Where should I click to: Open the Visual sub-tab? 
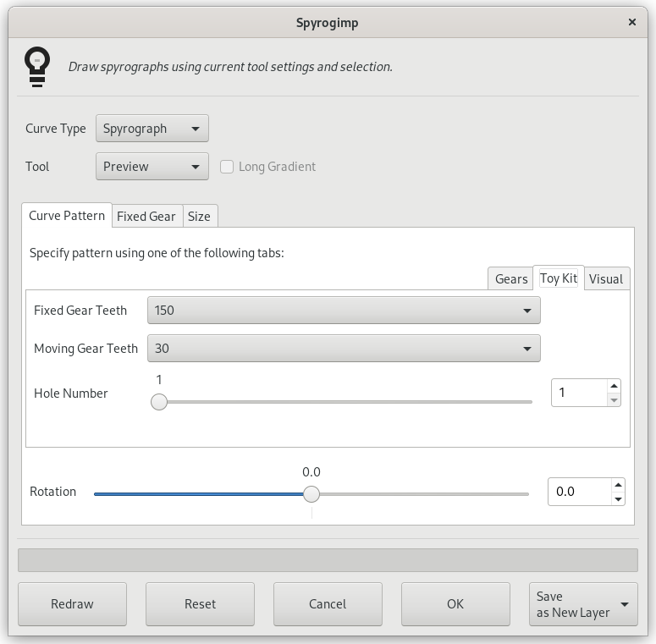pos(606,278)
